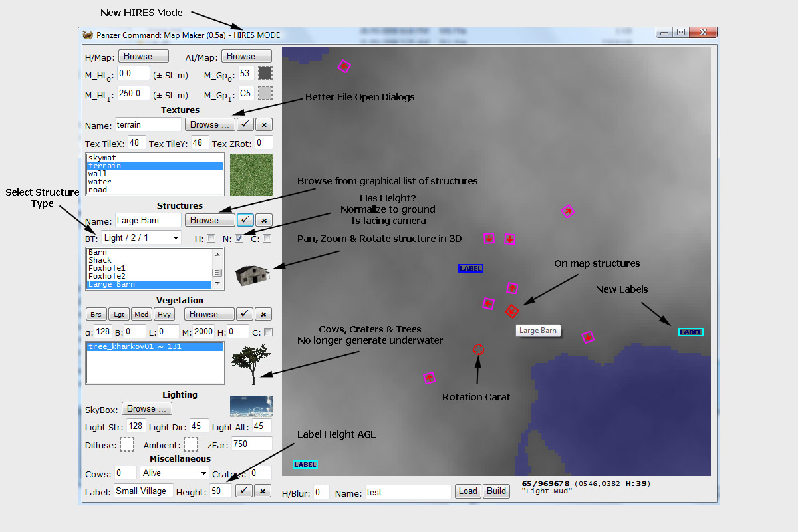This screenshot has width=798, height=532.
Task: Click the map Name field containing test
Action: (408, 492)
